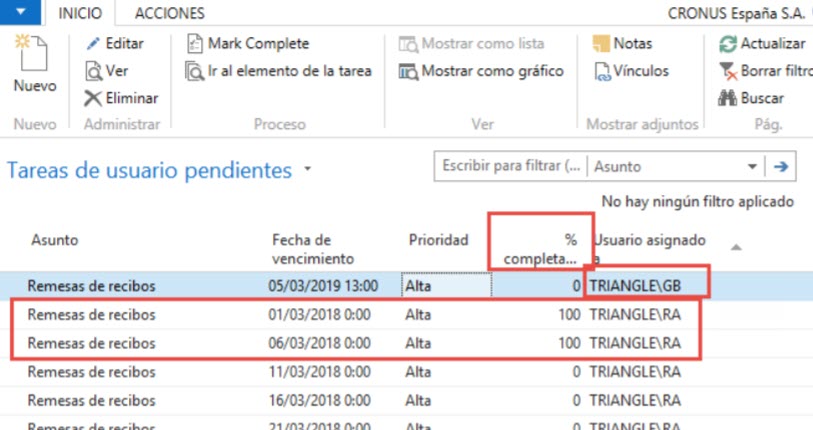
Task: Click the Alta priority cell in the 05/03/2019 row
Action: [446, 285]
